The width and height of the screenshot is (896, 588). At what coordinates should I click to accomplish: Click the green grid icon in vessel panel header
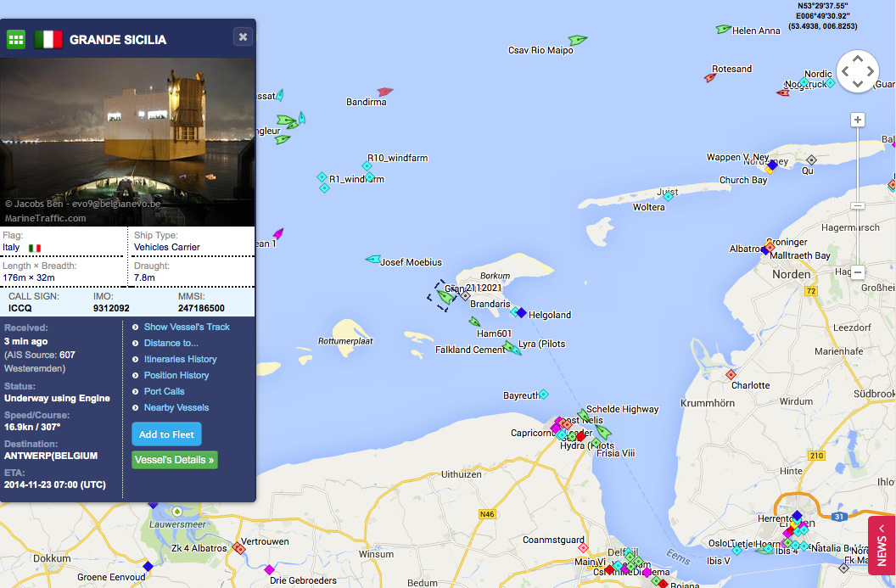tap(16, 39)
